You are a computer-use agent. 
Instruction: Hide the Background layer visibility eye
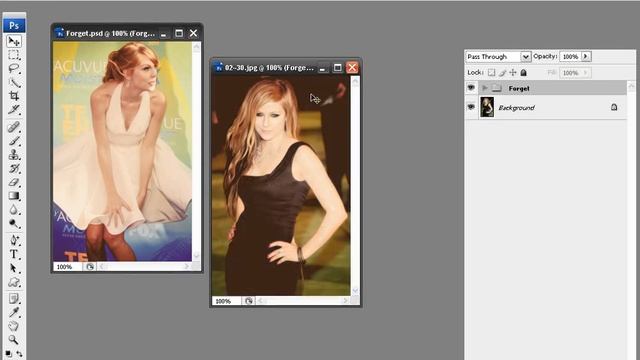coord(471,107)
